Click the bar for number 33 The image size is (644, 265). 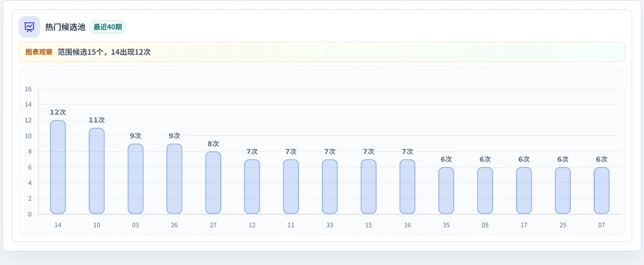point(330,187)
